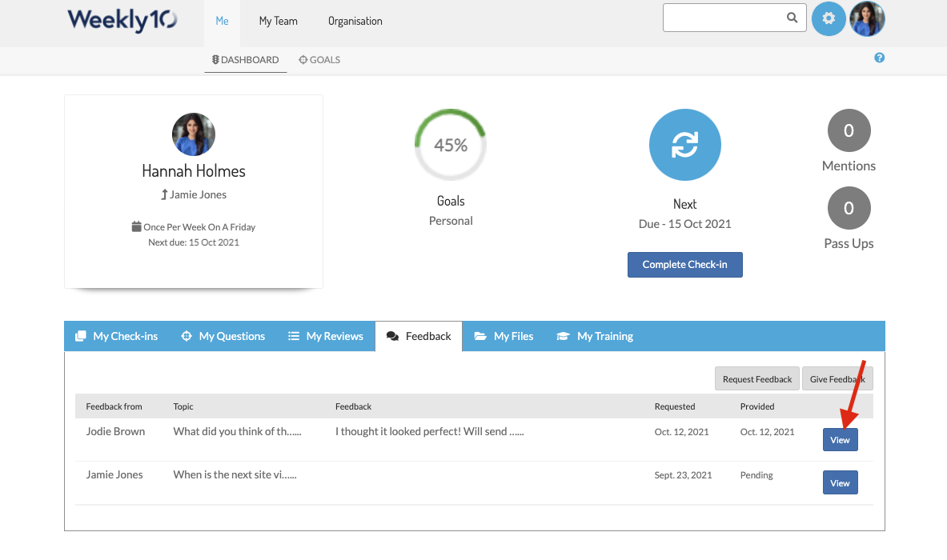Click the Pass Ups count circle
This screenshot has height=560, width=947.
849,208
